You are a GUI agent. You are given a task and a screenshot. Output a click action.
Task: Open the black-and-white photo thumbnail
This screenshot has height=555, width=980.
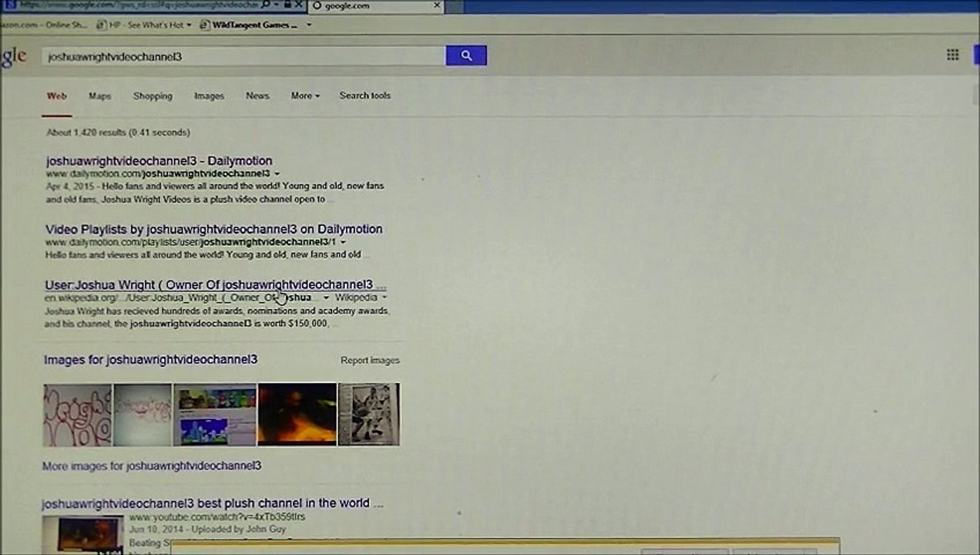point(369,415)
